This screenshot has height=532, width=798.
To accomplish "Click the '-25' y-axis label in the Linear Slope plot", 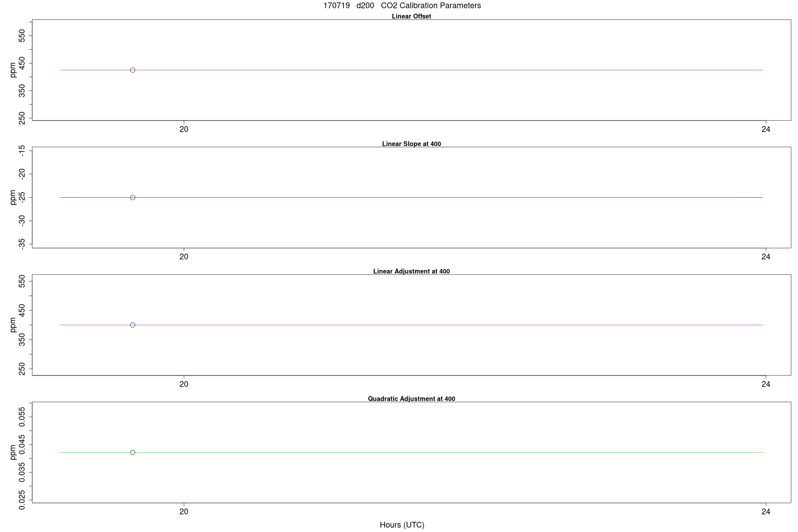I will point(22,198).
